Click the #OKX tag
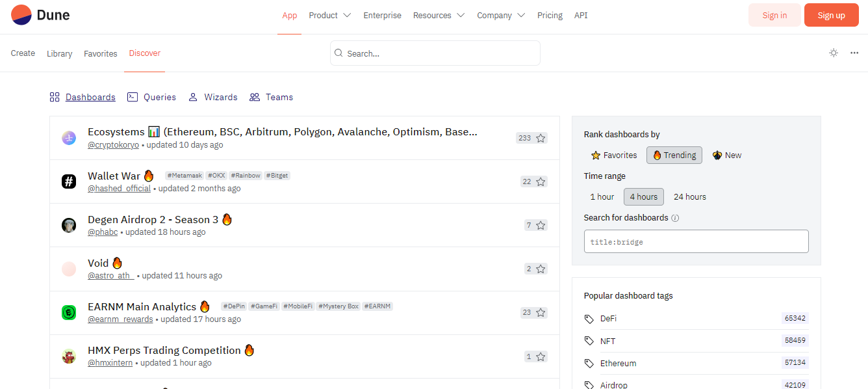The height and width of the screenshot is (389, 868). [216, 176]
